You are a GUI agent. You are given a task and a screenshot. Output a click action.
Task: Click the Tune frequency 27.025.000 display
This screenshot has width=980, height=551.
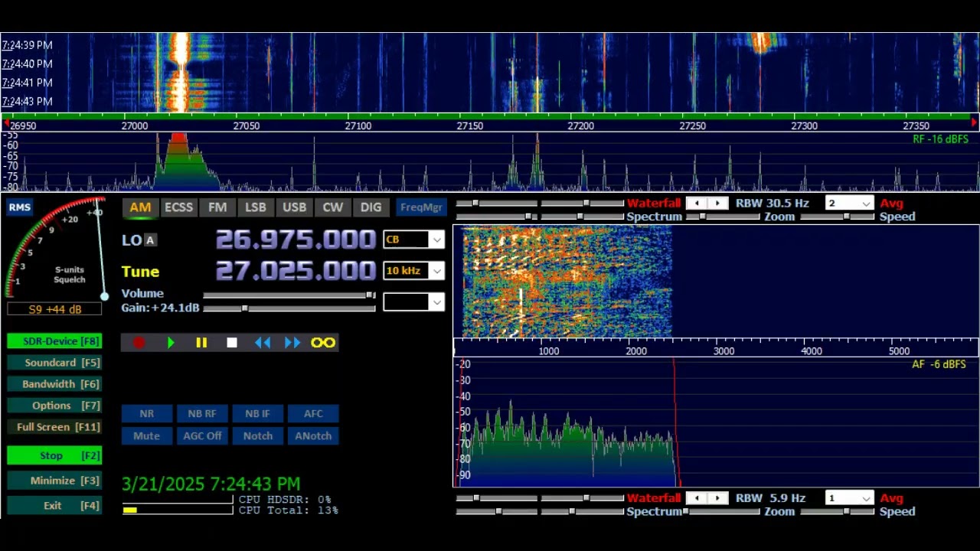coord(296,271)
